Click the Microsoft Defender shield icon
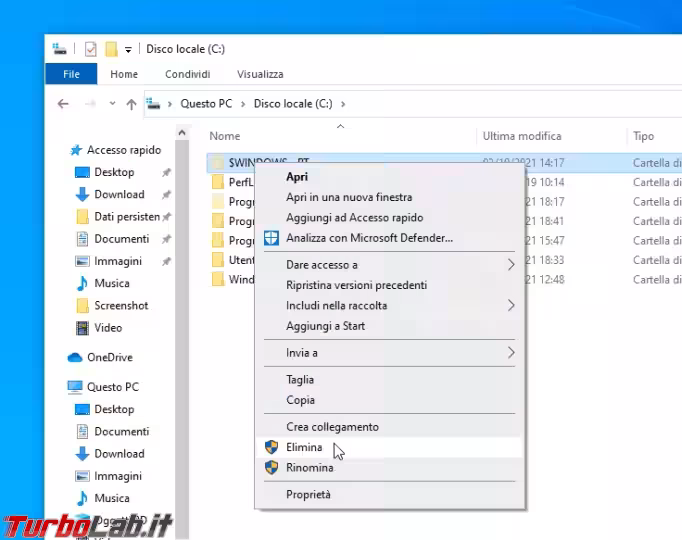 pos(270,238)
